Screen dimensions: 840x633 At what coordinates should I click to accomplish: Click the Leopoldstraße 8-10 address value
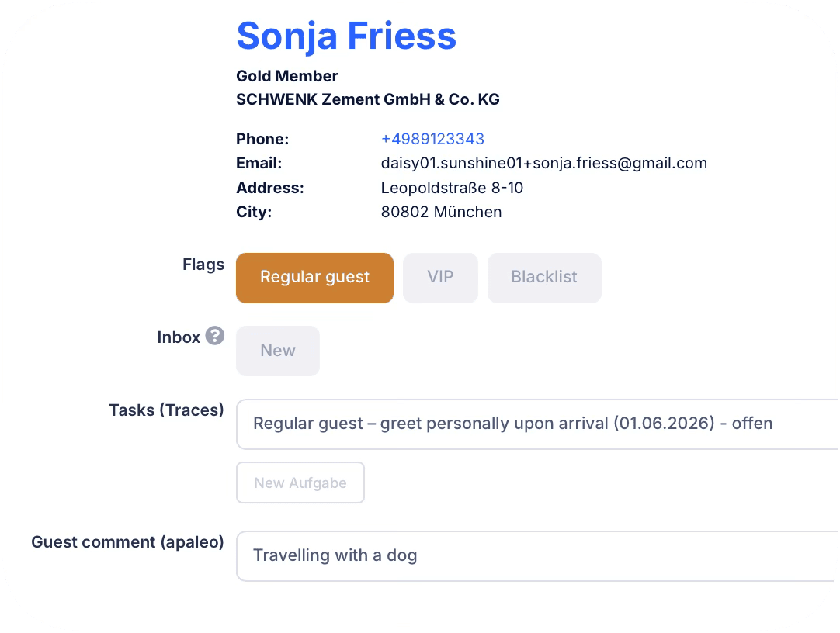click(x=452, y=188)
